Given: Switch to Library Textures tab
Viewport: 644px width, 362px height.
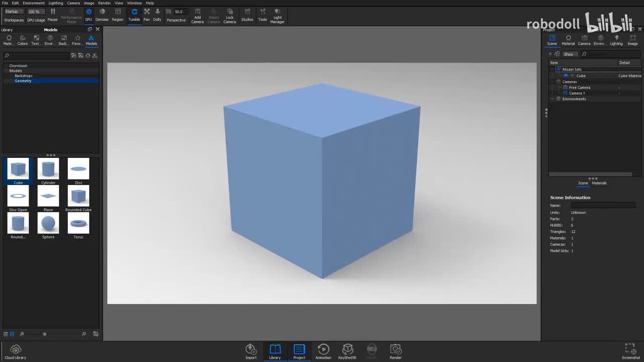Looking at the screenshot, I should (36, 40).
